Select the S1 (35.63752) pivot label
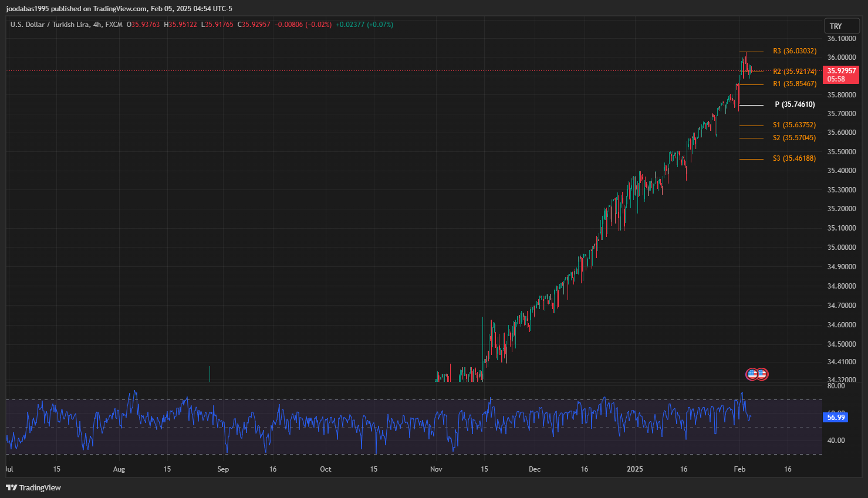The image size is (868, 498). [794, 125]
